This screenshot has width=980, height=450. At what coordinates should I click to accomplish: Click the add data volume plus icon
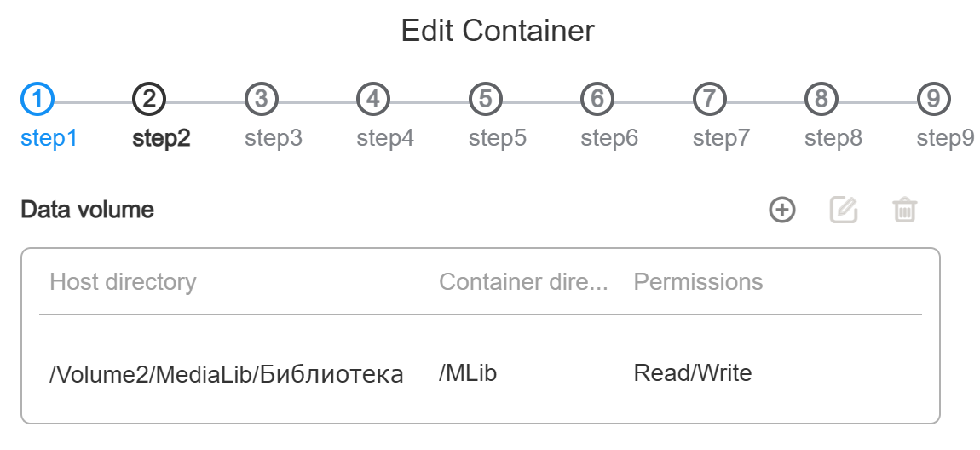[781, 210]
